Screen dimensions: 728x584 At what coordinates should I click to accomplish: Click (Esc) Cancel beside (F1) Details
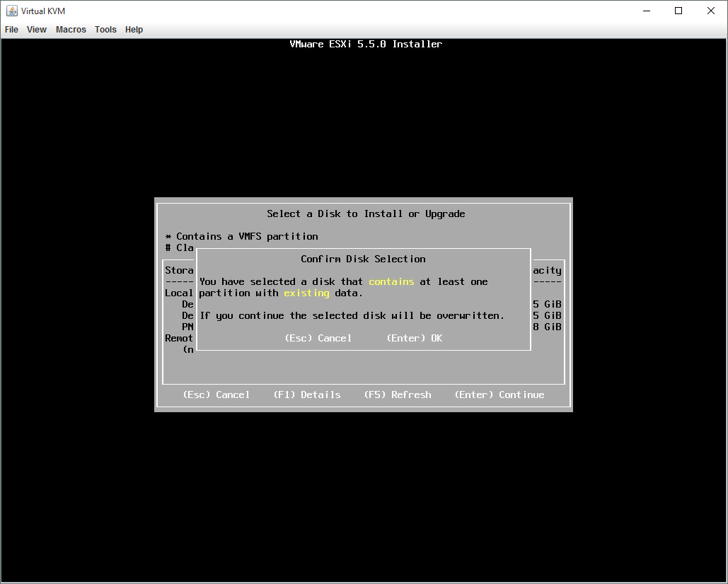(216, 395)
